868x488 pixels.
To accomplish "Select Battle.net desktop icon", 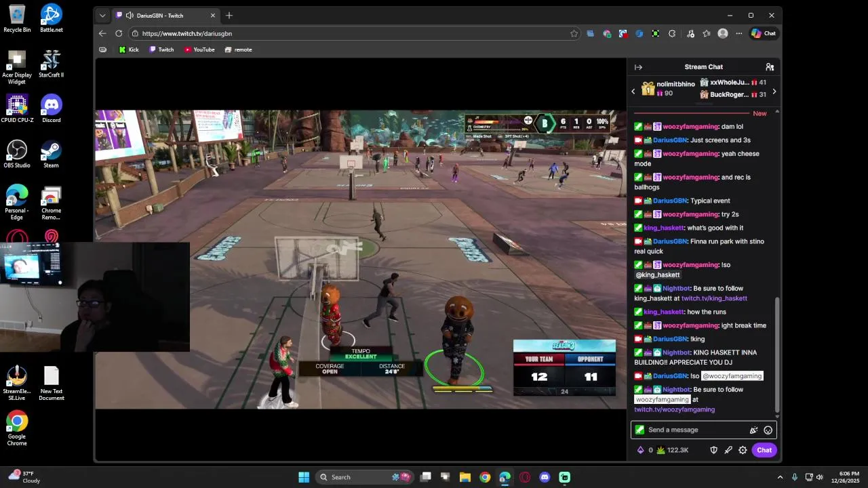I will click(x=52, y=18).
